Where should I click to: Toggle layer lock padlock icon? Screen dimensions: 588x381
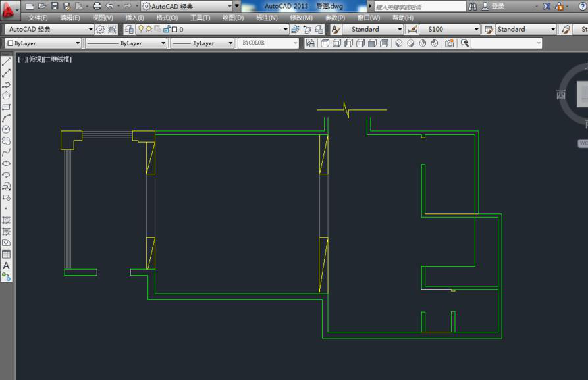[167, 29]
